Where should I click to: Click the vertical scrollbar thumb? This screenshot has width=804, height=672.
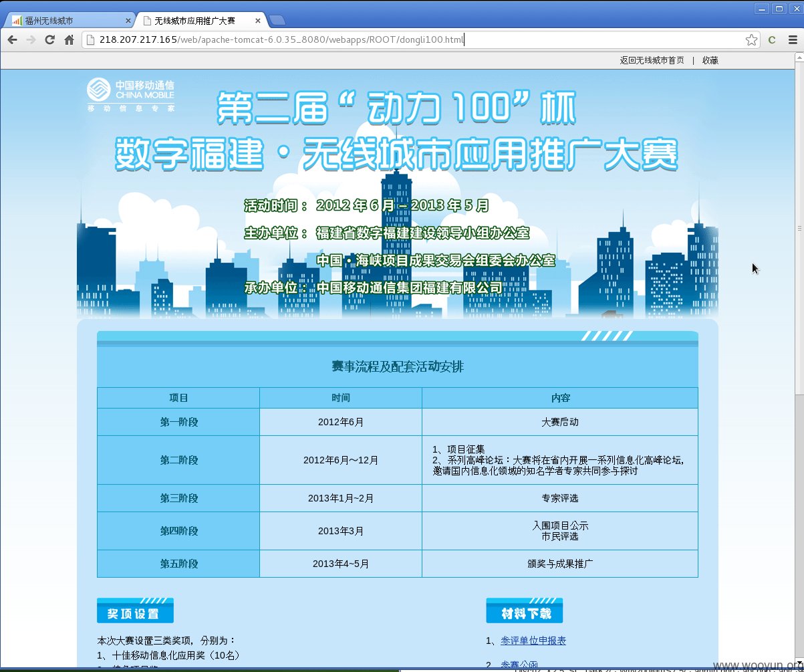click(799, 229)
